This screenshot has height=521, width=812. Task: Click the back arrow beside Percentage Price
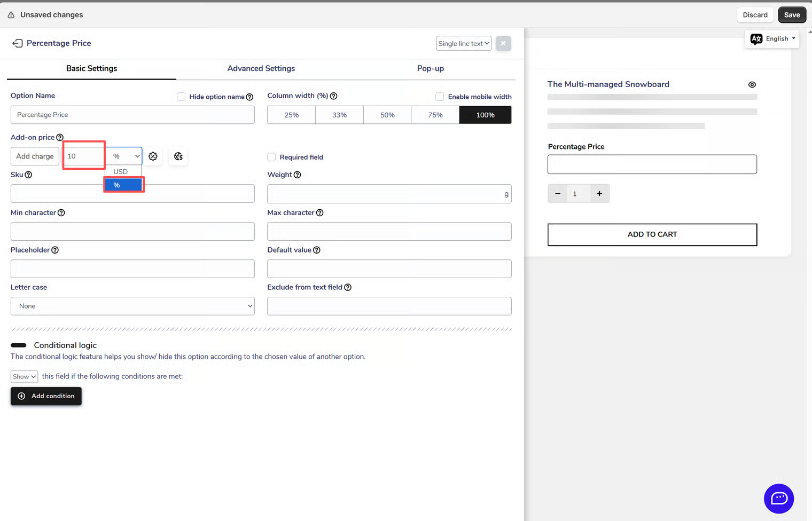point(18,43)
